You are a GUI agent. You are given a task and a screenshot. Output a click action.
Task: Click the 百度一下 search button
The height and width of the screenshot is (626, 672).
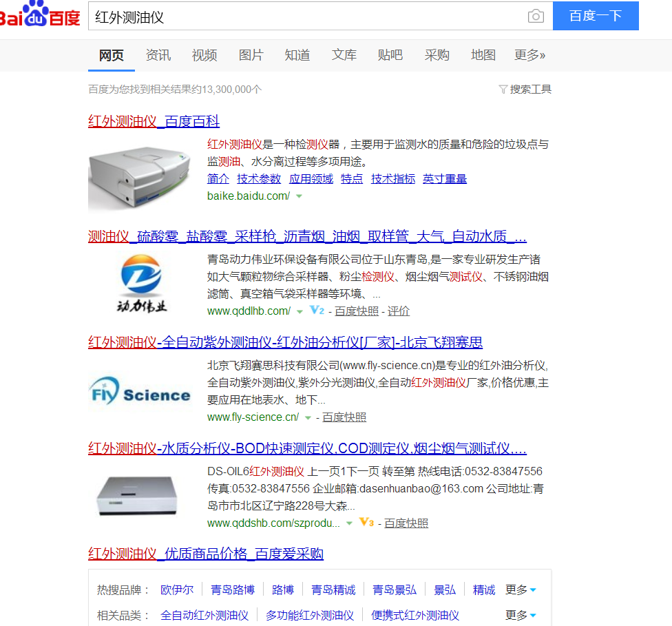point(596,16)
